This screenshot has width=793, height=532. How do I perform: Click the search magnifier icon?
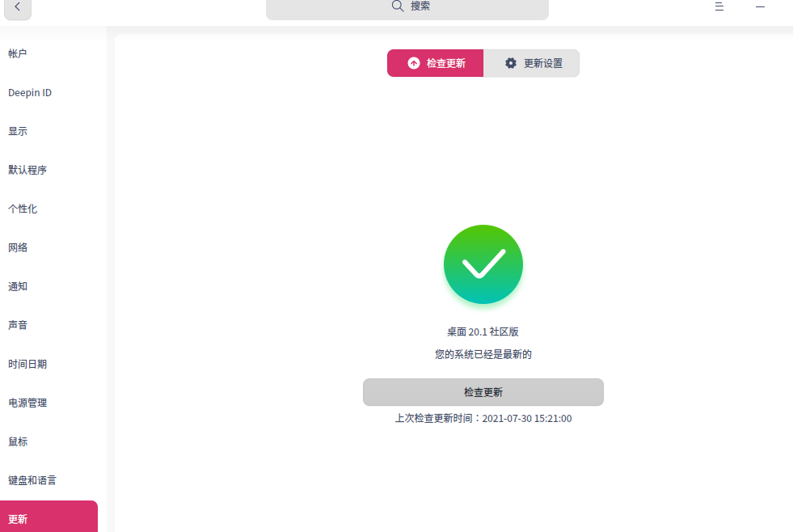pyautogui.click(x=398, y=6)
